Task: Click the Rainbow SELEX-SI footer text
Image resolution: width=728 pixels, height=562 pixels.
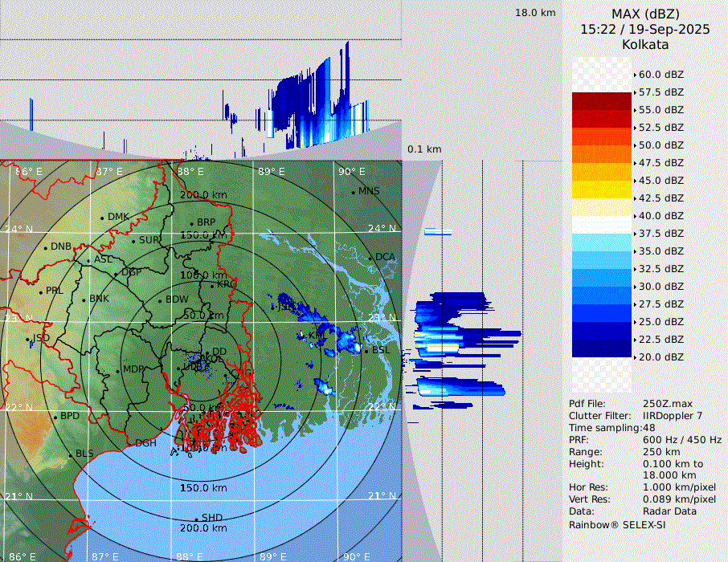Action: [617, 525]
